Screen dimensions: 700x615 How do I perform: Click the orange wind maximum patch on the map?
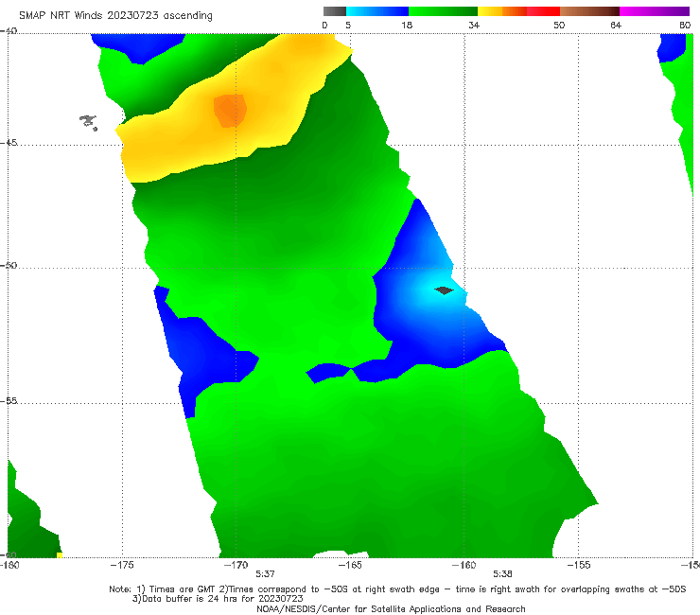pos(230,111)
